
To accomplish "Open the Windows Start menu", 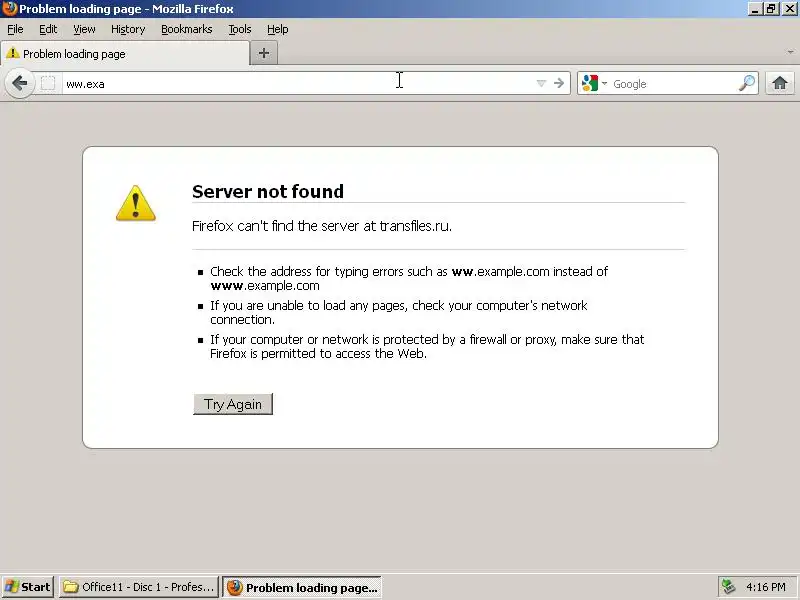I will pyautogui.click(x=28, y=587).
